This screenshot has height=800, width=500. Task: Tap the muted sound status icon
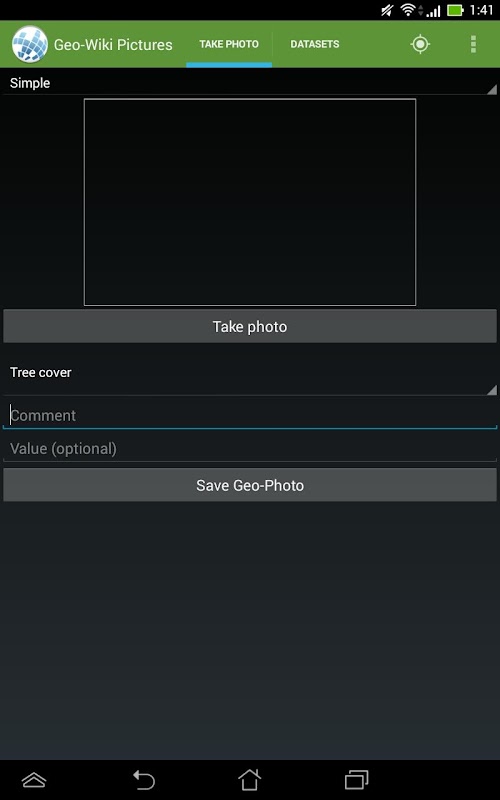387,10
